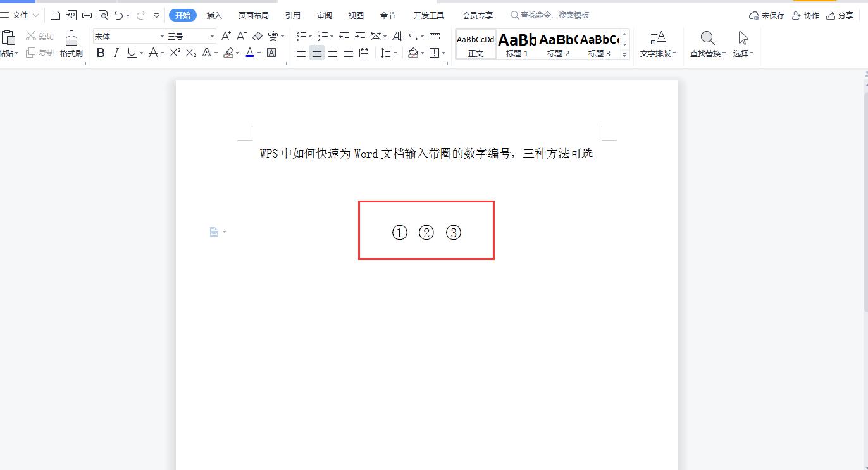The height and width of the screenshot is (470, 868).
Task: Click the search commands field 查找命令
Action: point(550,15)
